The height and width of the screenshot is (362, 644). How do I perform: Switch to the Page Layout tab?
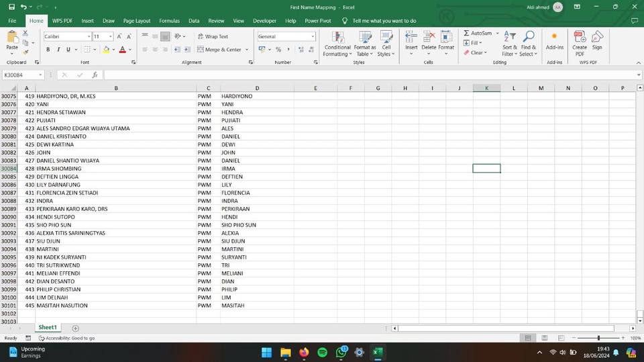pyautogui.click(x=137, y=21)
